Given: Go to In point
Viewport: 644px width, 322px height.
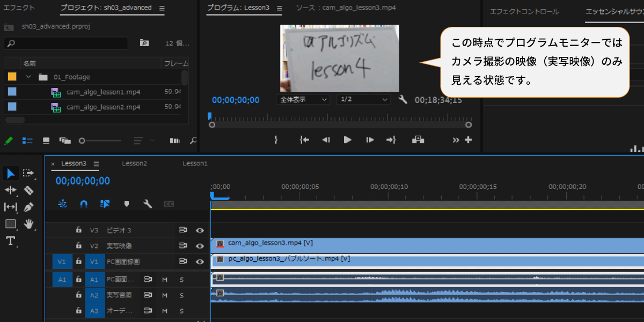Looking at the screenshot, I should click(304, 140).
